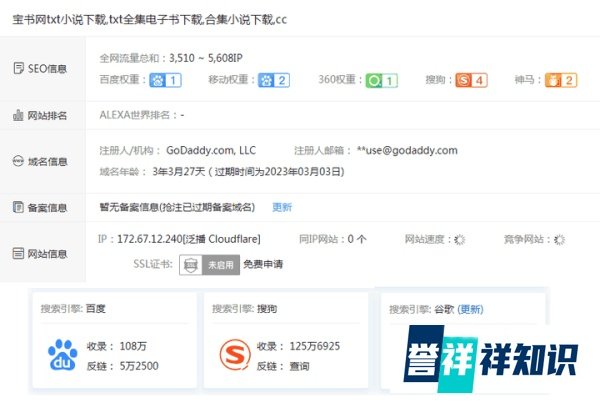Click the (更新) link next to 谷歌
Screen dimensions: 600x403
[x=470, y=309]
